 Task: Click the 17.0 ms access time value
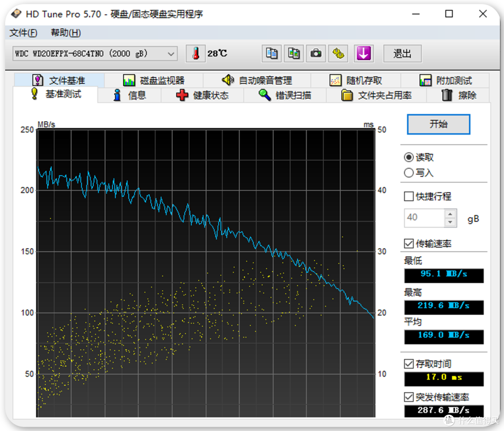pos(444,379)
